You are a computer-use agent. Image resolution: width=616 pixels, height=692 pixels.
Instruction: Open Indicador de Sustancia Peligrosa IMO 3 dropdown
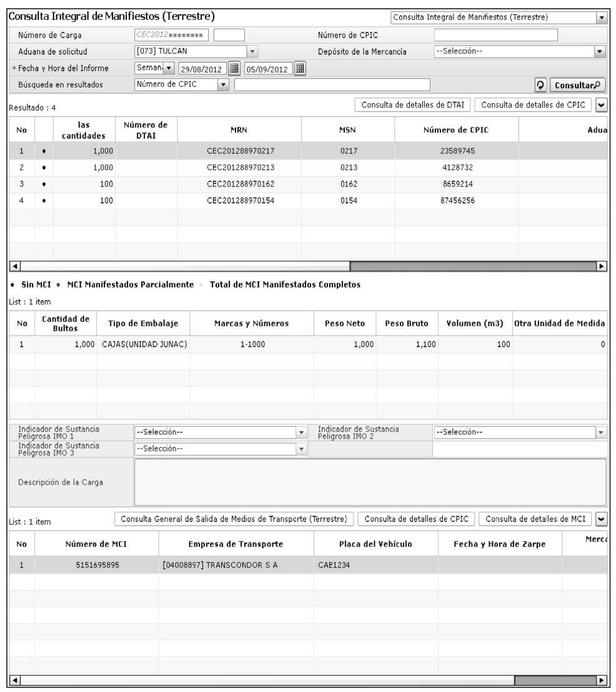point(301,449)
